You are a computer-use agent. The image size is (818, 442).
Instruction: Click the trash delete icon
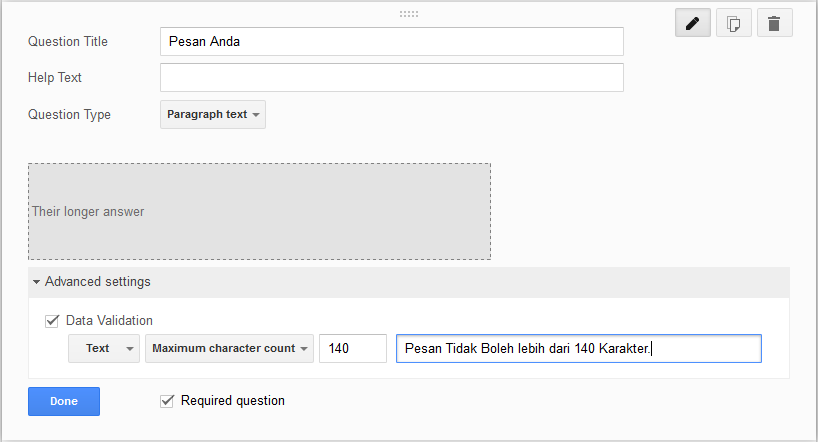tap(774, 22)
